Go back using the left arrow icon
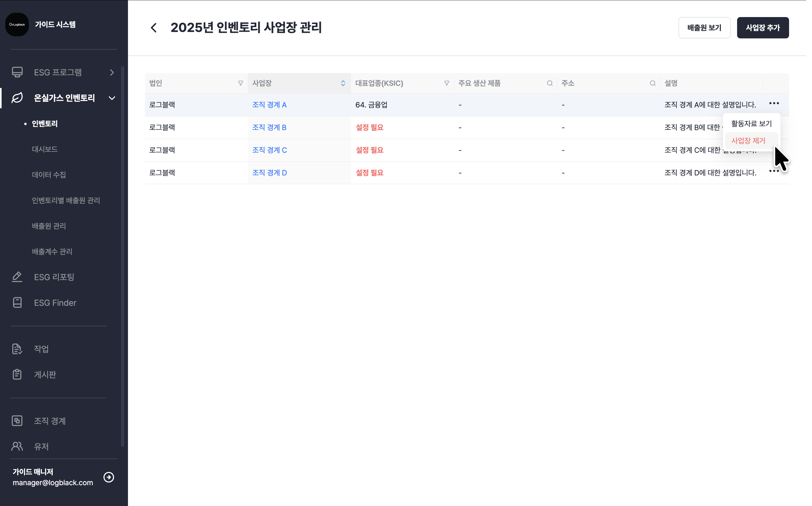Screen dimensions: 812x506 click(154, 28)
